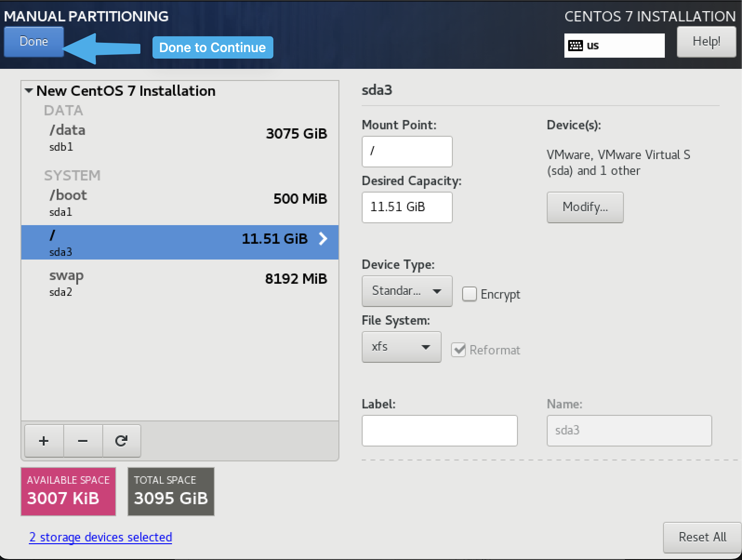Open the Device Type dropdown
Screen dimensions: 742x560
pos(407,291)
